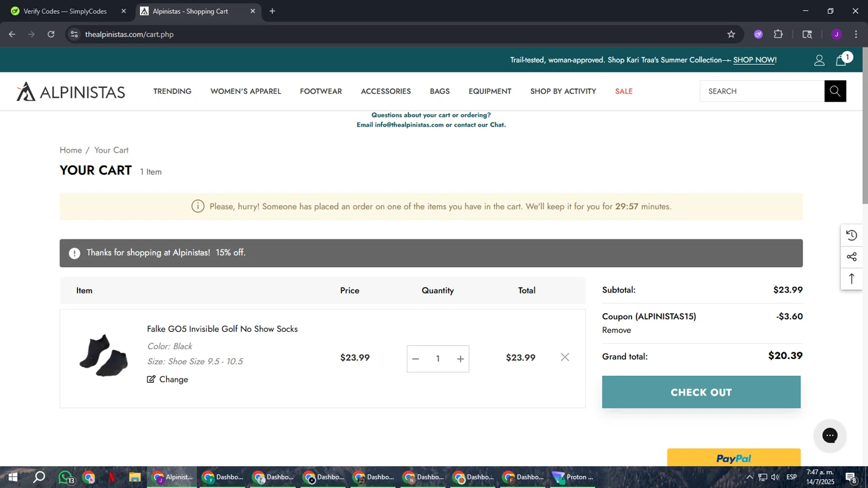
Task: Remove the ALPINISTAS15 coupon
Action: (616, 330)
